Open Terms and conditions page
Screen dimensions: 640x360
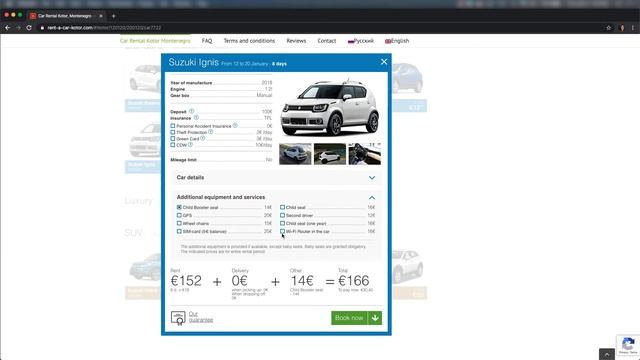click(249, 41)
